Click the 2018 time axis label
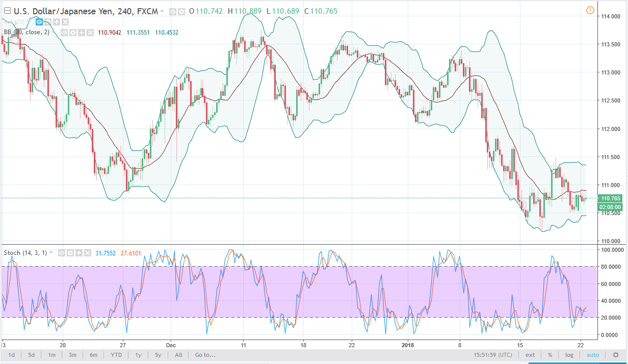The width and height of the screenshot is (628, 364). pyautogui.click(x=408, y=344)
